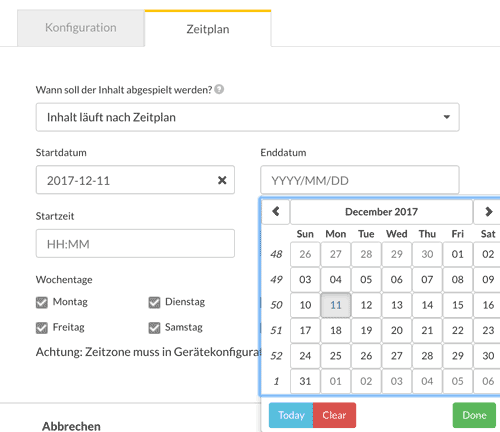Click the Enddatum input field
The height and width of the screenshot is (432, 500).
pyautogui.click(x=360, y=180)
